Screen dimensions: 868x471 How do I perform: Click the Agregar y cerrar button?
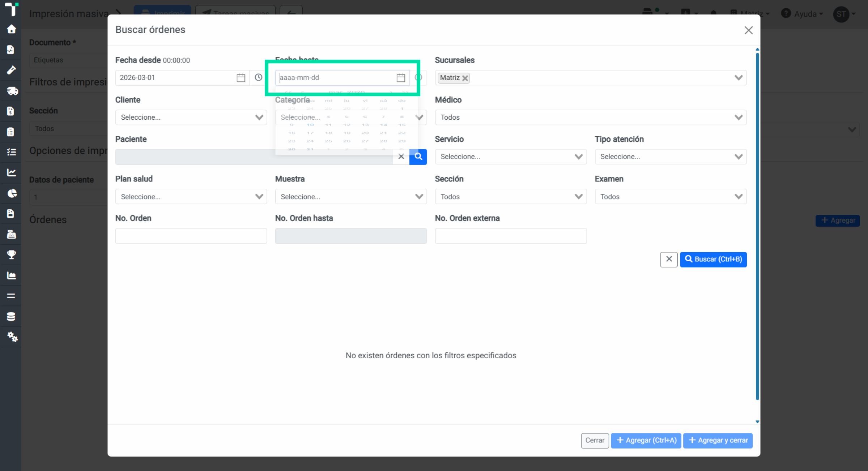718,441
